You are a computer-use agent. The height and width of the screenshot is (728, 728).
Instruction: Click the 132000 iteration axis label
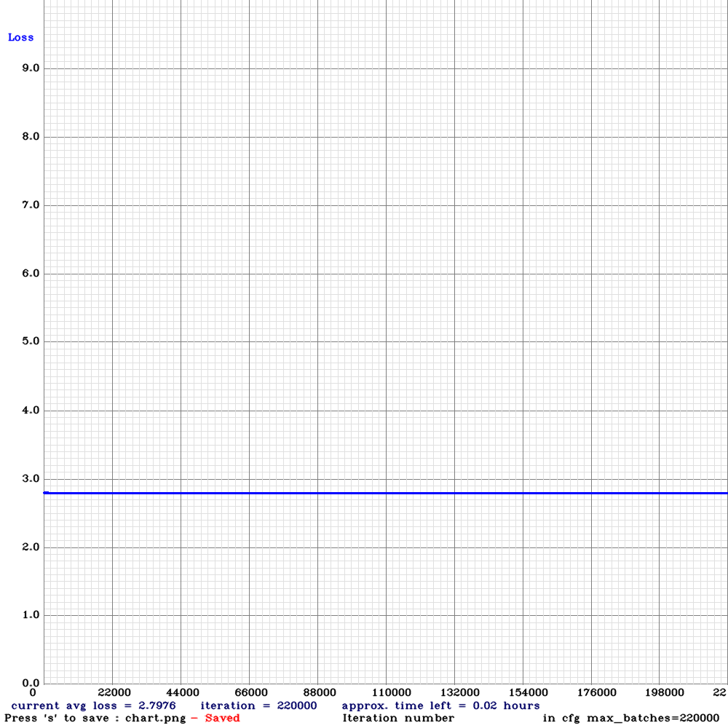[460, 693]
